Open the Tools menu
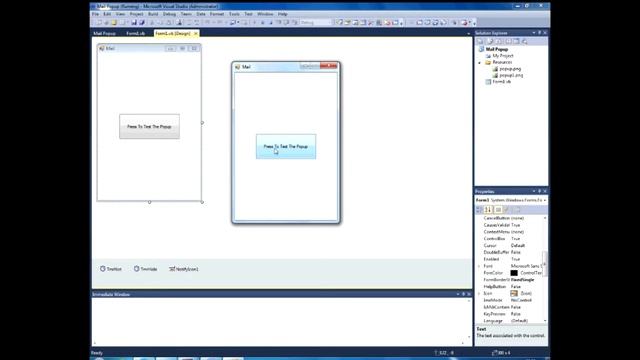The height and width of the screenshot is (360, 640). (234, 14)
